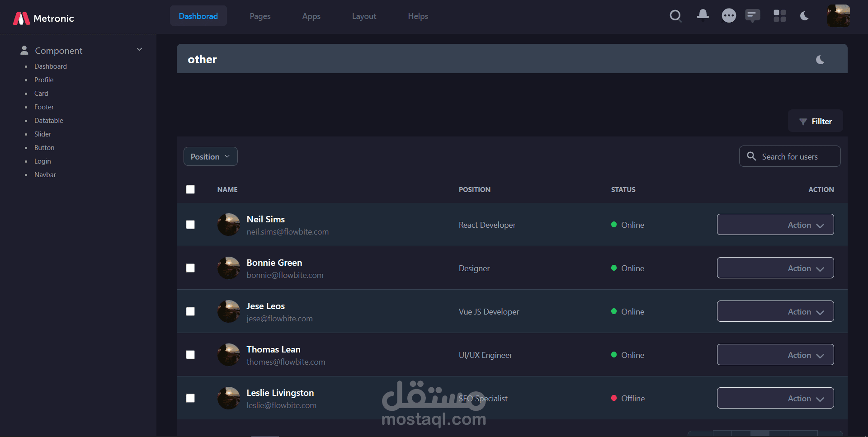Open the Helps menu
This screenshot has width=868, height=437.
(x=418, y=16)
